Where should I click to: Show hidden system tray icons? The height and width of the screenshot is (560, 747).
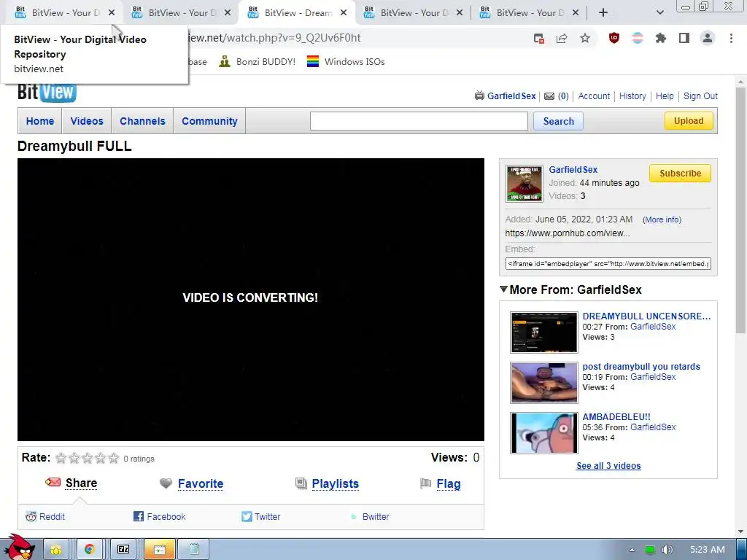(x=632, y=550)
